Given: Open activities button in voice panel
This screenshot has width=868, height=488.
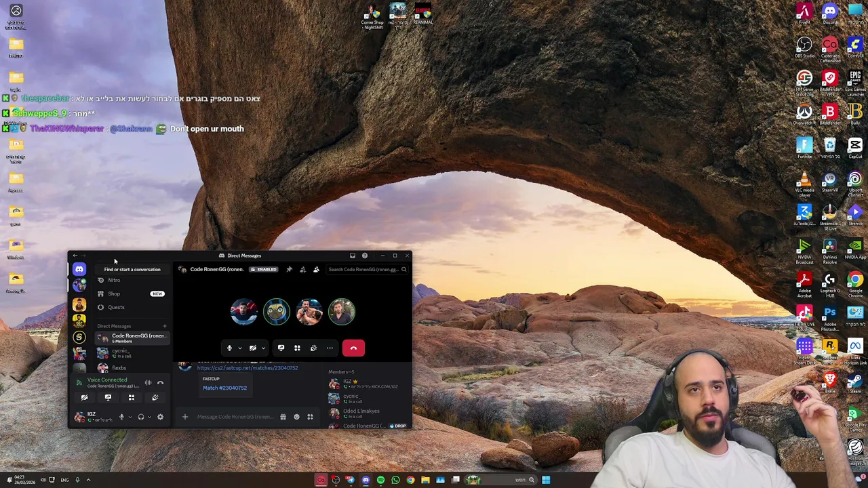Looking at the screenshot, I should coord(132,398).
